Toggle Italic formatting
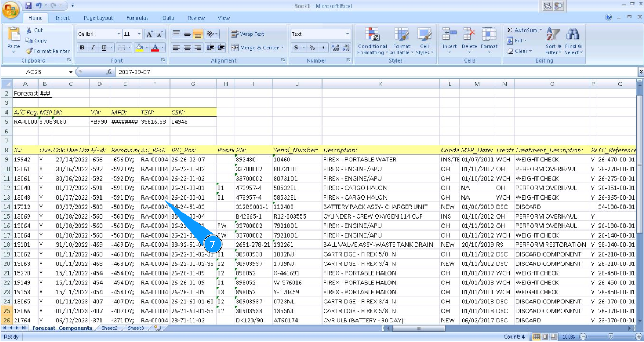Screen dimensions: 644x342 pyautogui.click(x=93, y=48)
